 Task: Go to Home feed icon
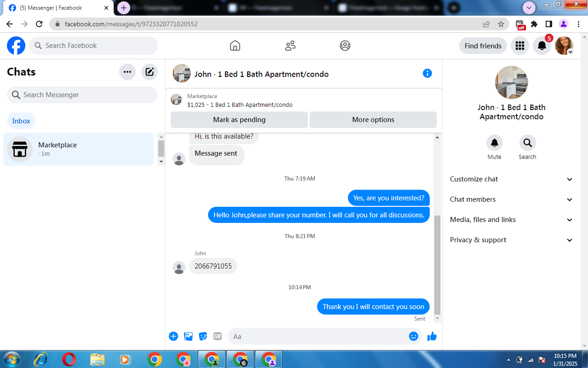click(x=235, y=46)
